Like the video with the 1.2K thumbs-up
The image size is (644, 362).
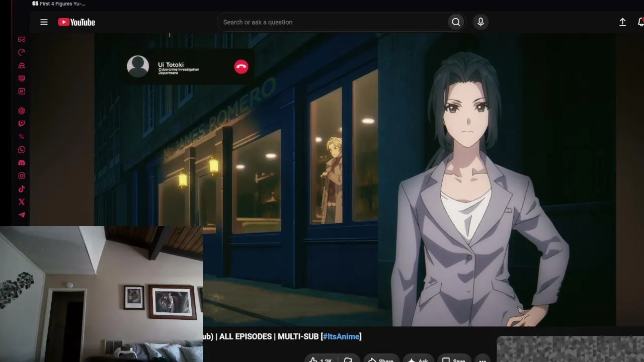[x=320, y=360]
